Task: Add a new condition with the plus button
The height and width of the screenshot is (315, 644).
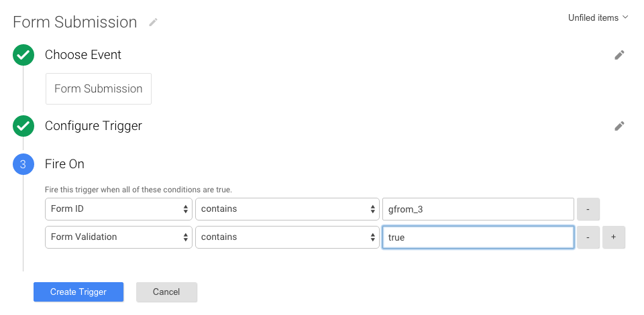Action: coord(614,237)
